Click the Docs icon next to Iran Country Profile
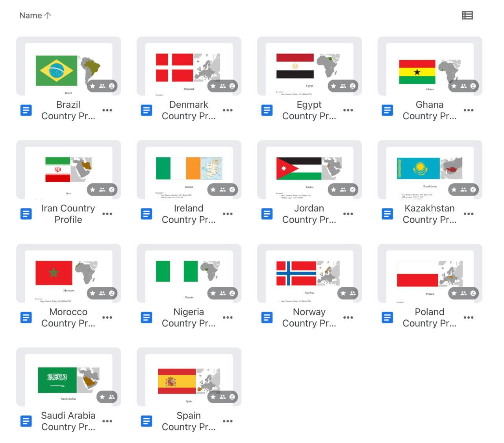Viewport: 504px width, 443px height. coord(26,214)
